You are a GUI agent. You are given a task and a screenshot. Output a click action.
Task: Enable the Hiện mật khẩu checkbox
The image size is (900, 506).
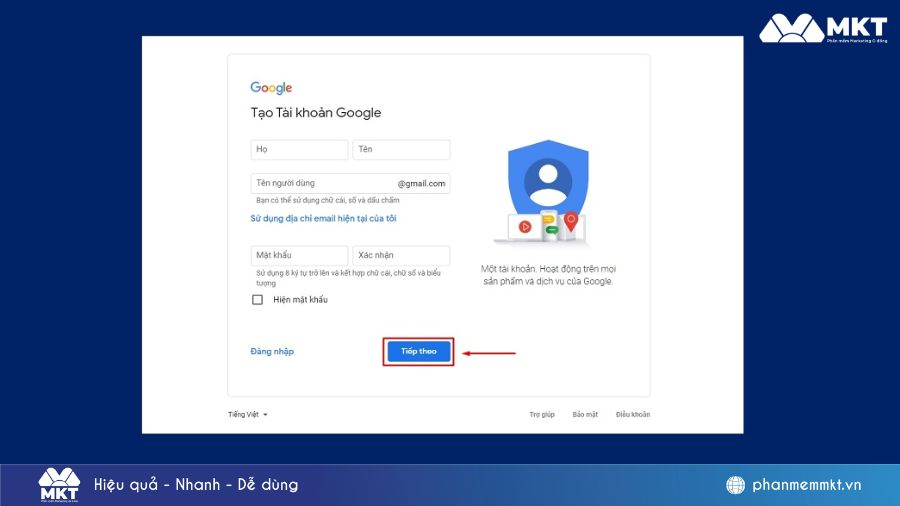(258, 300)
